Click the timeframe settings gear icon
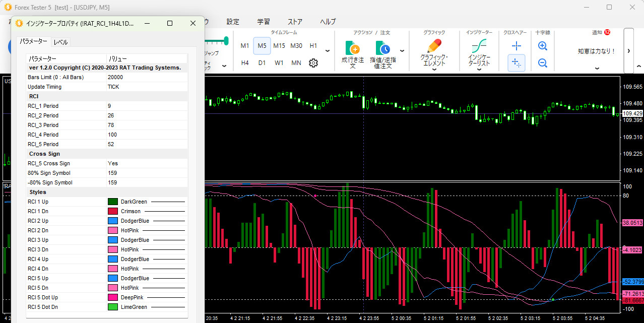Image resolution: width=644 pixels, height=323 pixels. pos(313,63)
